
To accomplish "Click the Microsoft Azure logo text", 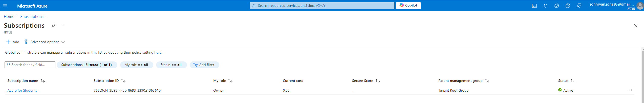I will (32, 6).
